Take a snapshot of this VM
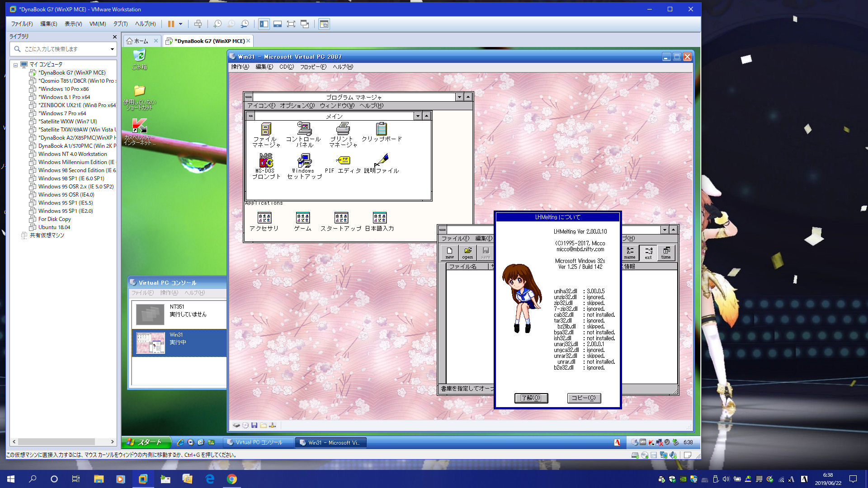Viewport: 868px width, 488px height. pyautogui.click(x=217, y=24)
